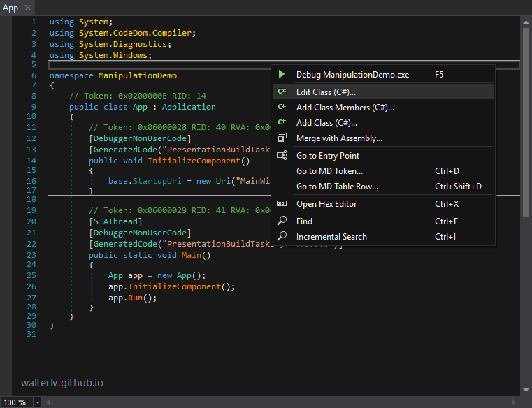
Task: Click the magnifier icon beside Find
Action: [282, 221]
